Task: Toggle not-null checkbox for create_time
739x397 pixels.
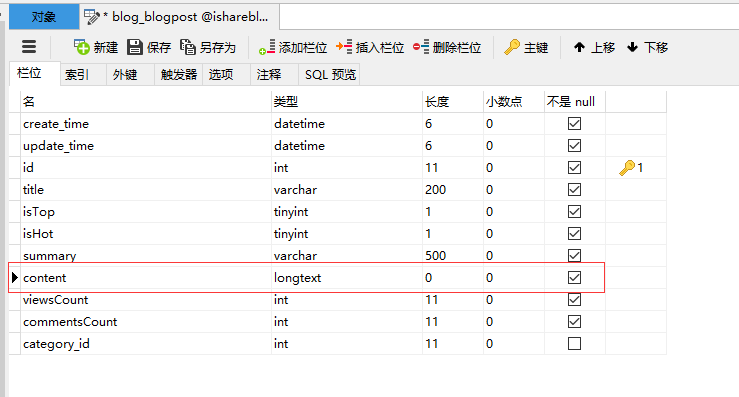Action: 574,124
